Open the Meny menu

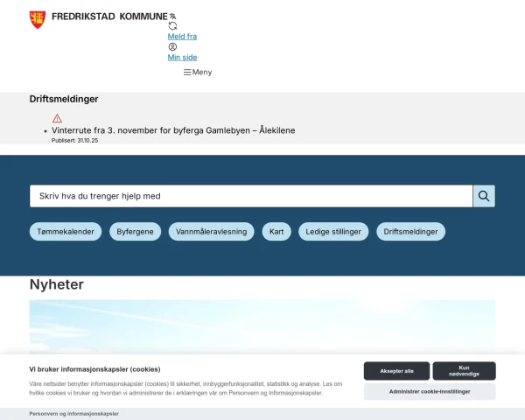(x=198, y=73)
